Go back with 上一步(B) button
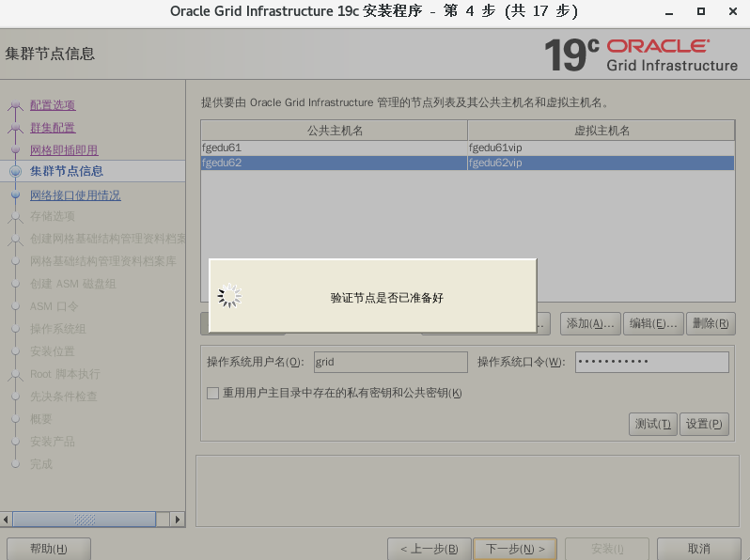This screenshot has height=560, width=750. coord(430,549)
